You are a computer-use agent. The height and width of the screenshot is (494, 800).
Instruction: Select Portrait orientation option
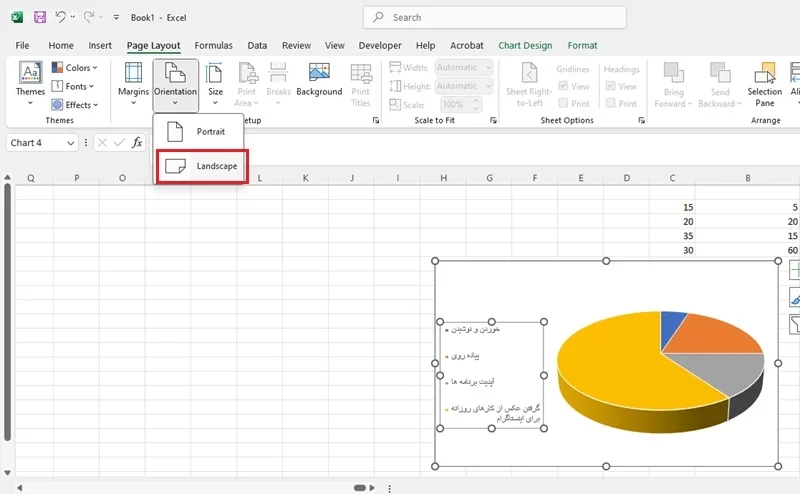click(x=201, y=131)
